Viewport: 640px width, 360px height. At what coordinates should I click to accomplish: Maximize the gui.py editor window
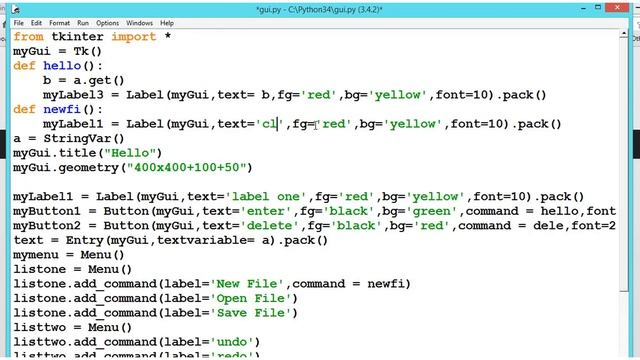point(598,8)
